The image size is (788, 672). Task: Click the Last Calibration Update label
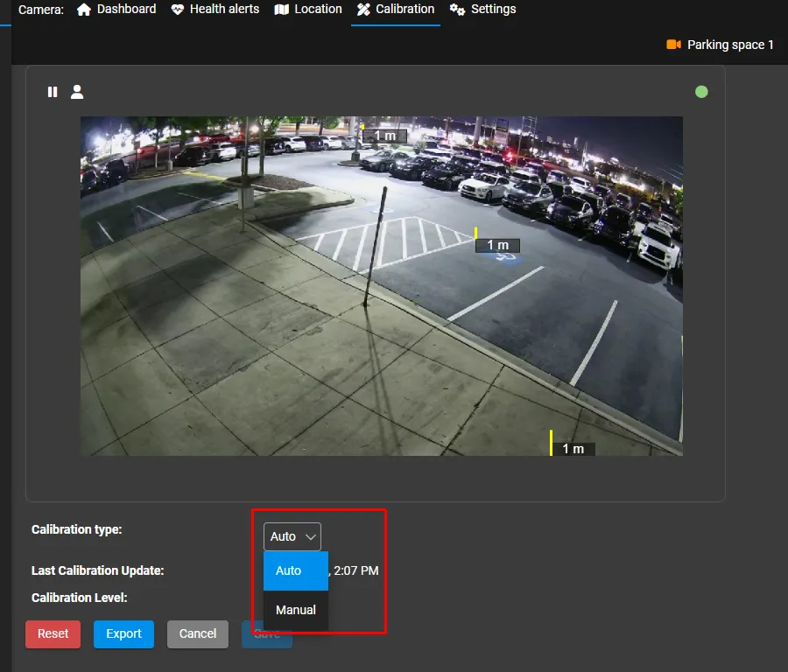coord(97,570)
